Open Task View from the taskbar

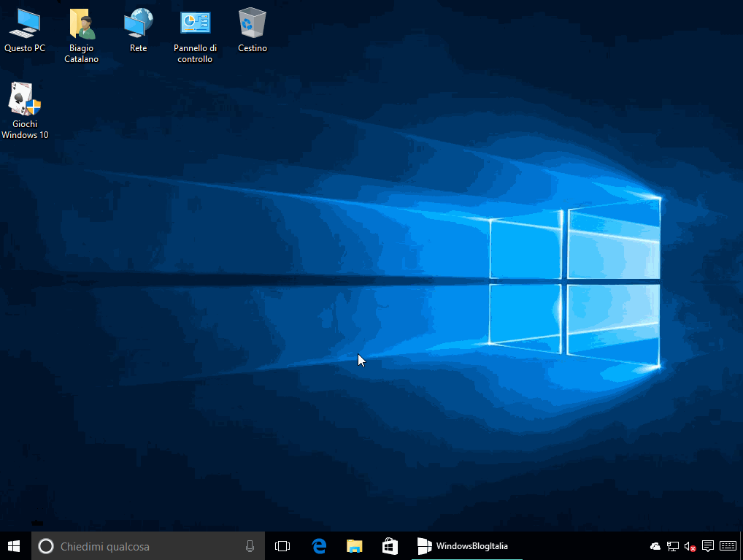(282, 546)
